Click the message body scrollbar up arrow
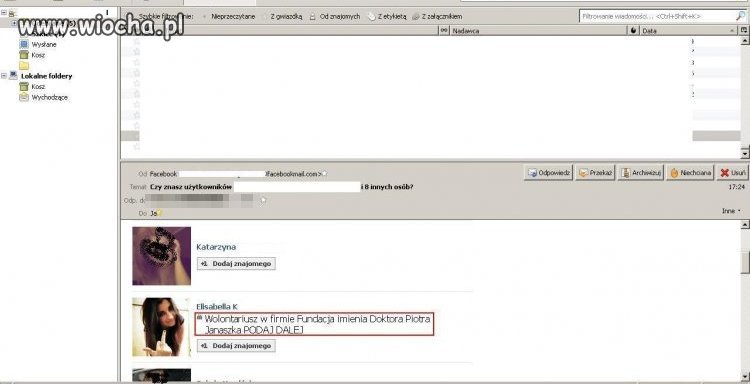750x384 pixels. (744, 225)
